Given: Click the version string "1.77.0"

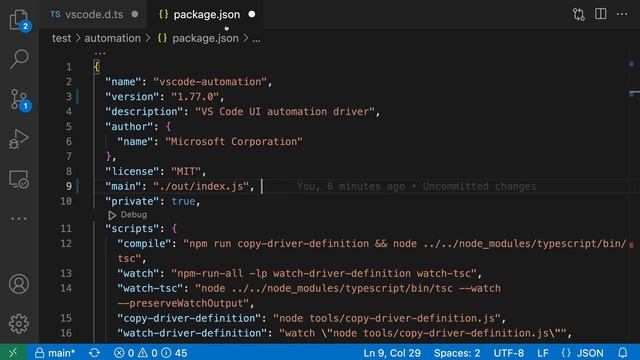Looking at the screenshot, I should 195,97.
